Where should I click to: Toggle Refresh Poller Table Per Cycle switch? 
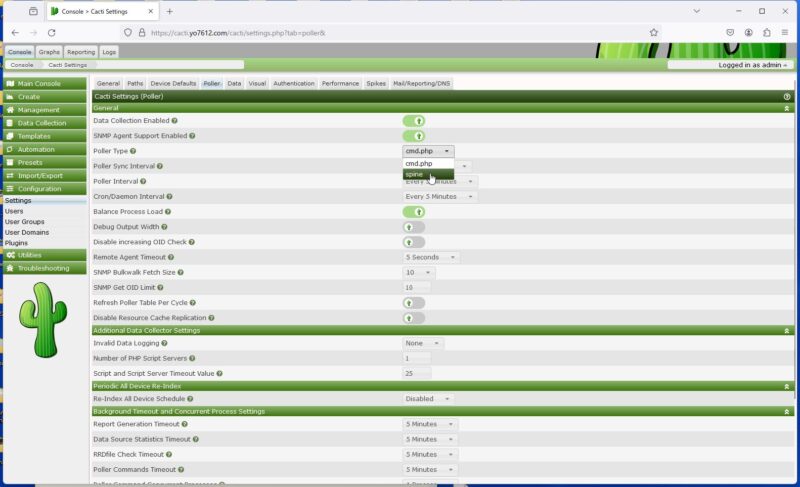[x=414, y=303]
